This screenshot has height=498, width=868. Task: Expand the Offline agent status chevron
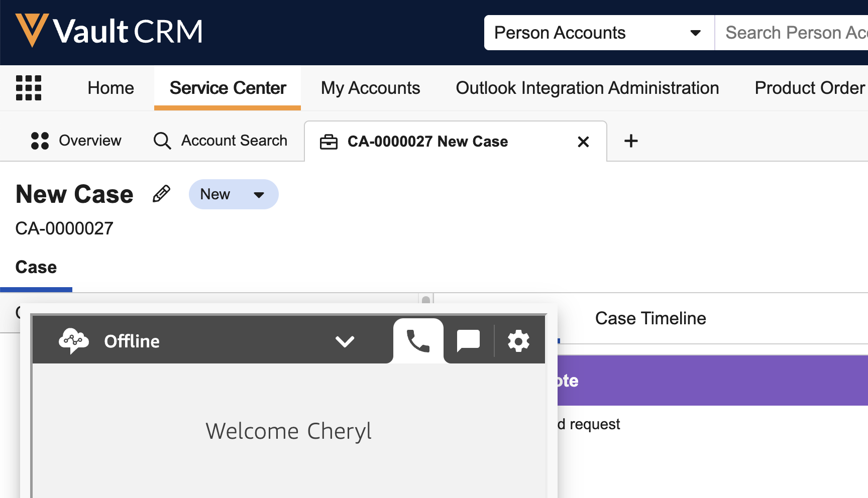pyautogui.click(x=345, y=341)
